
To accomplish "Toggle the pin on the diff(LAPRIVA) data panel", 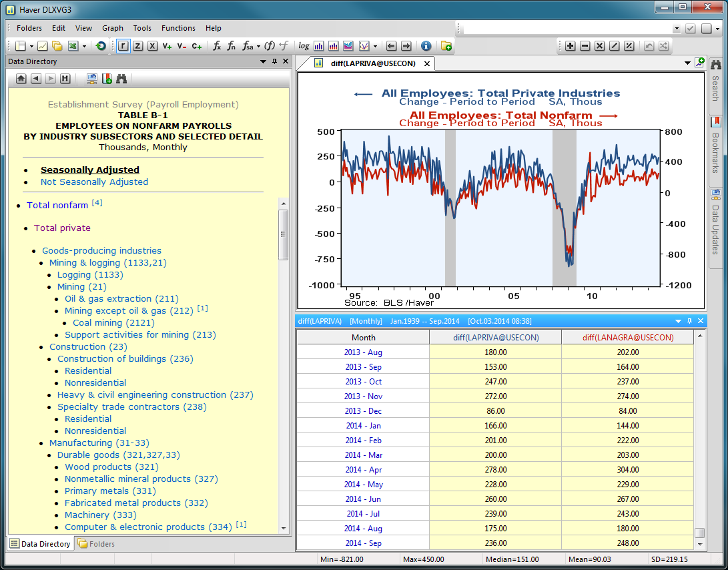I will point(689,321).
